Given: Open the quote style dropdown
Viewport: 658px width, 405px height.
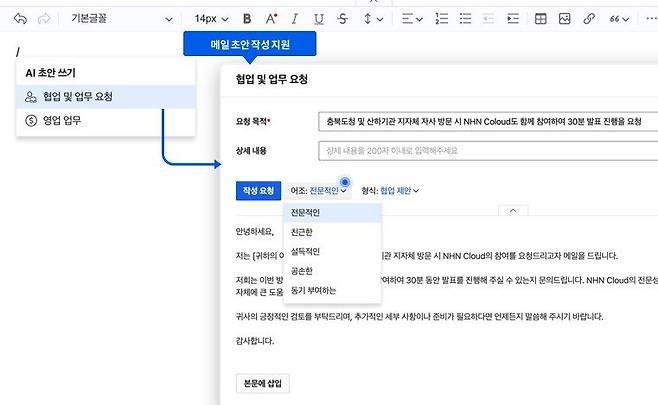Looking at the screenshot, I should (x=619, y=19).
